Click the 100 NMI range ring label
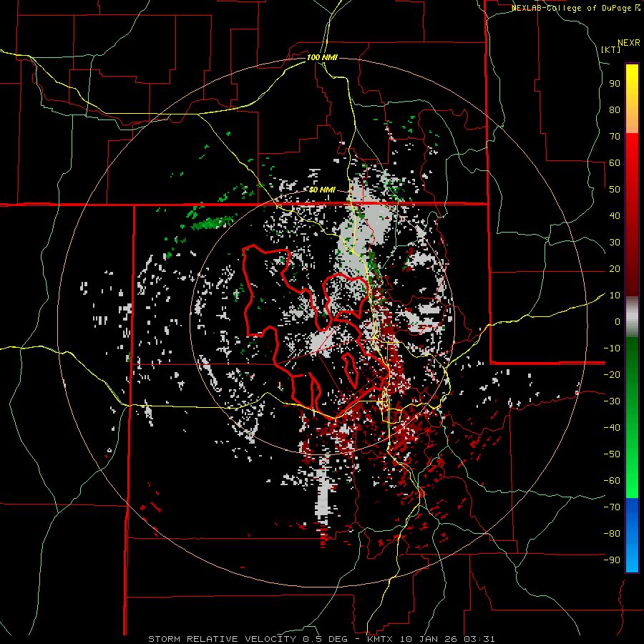The width and height of the screenshot is (644, 644). 322,57
